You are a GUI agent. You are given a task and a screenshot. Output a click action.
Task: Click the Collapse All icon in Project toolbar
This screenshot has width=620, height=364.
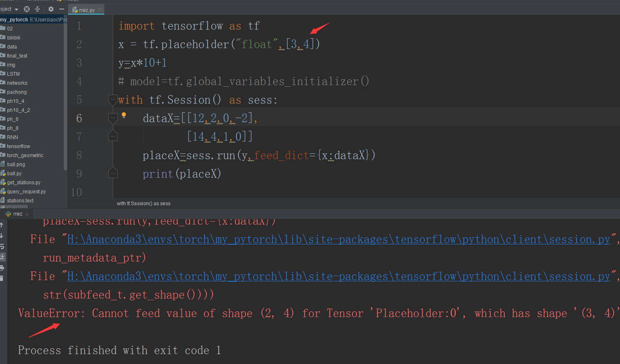(37, 9)
